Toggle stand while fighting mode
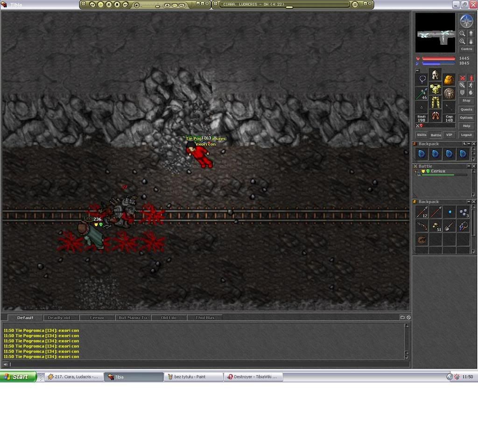The height and width of the screenshot is (448, 478). pyautogui.click(x=471, y=78)
